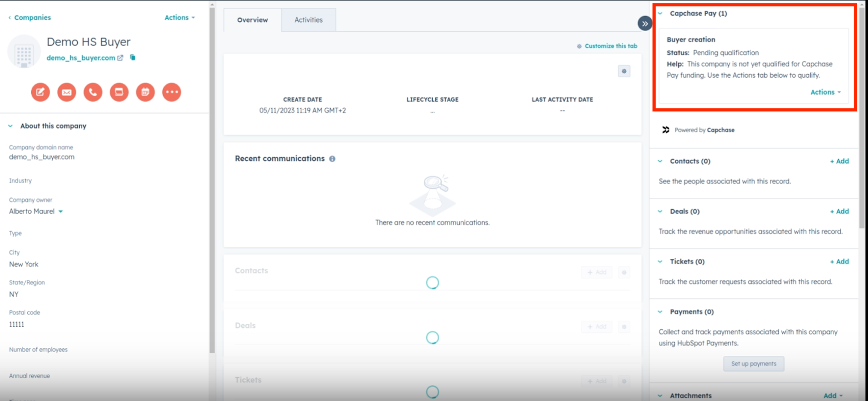Go back to Companies list
Image resolution: width=868 pixels, height=401 pixels.
pyautogui.click(x=30, y=17)
